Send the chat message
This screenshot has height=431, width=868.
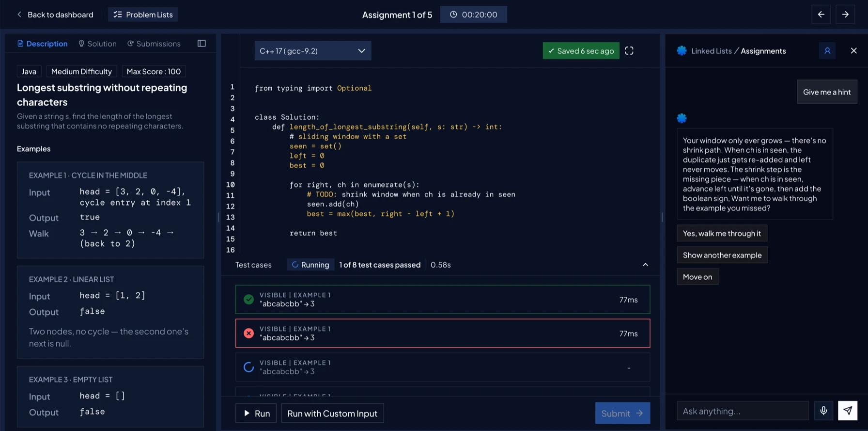coord(848,411)
